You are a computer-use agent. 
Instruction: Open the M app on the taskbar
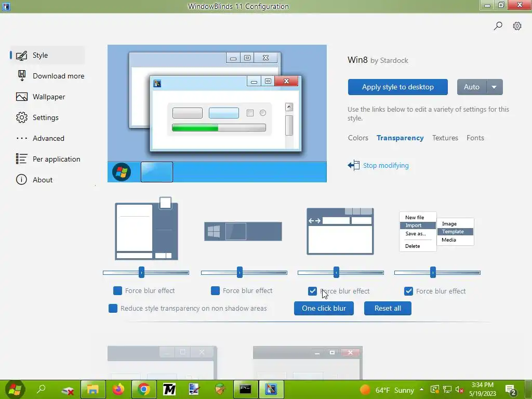[169, 389]
